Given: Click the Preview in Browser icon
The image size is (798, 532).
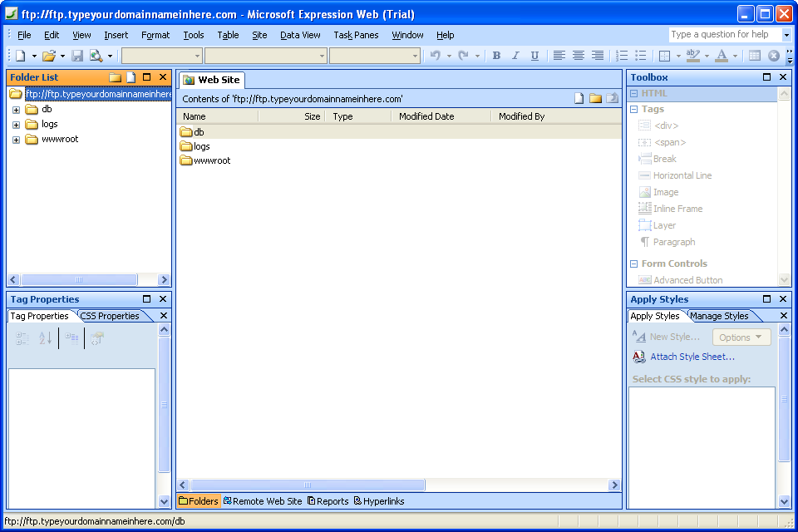Looking at the screenshot, I should click(96, 56).
